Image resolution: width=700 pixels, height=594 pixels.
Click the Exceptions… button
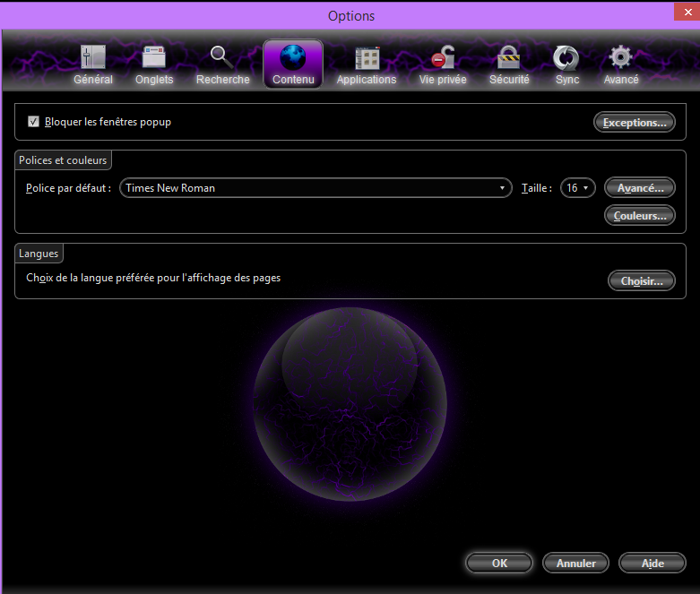[x=635, y=123]
